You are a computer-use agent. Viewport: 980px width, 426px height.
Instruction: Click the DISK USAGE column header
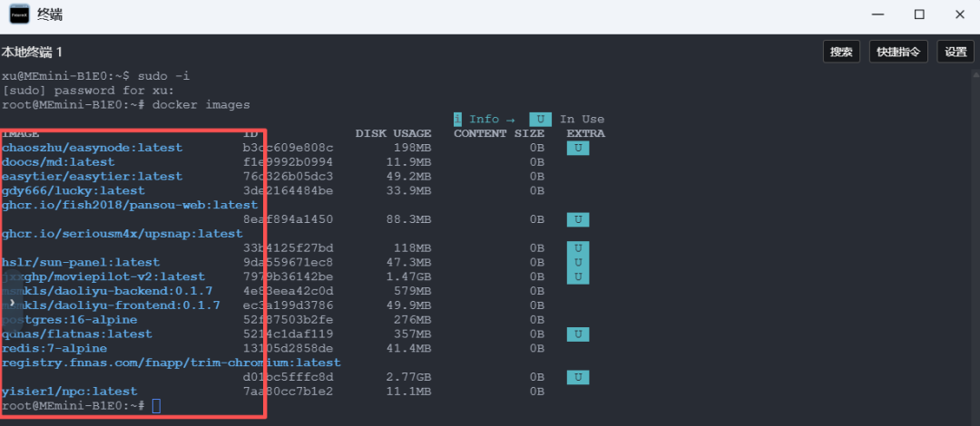393,133
